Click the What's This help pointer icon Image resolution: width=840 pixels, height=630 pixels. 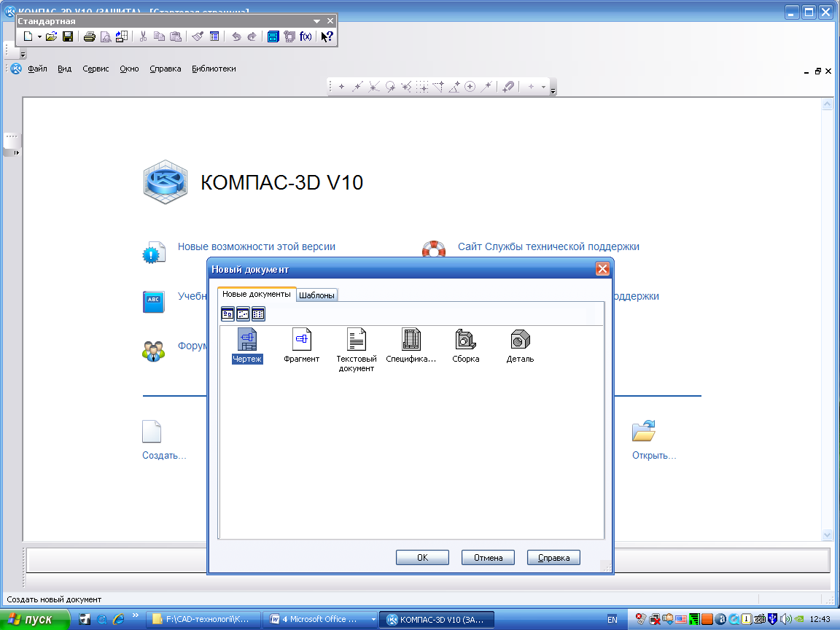point(327,36)
